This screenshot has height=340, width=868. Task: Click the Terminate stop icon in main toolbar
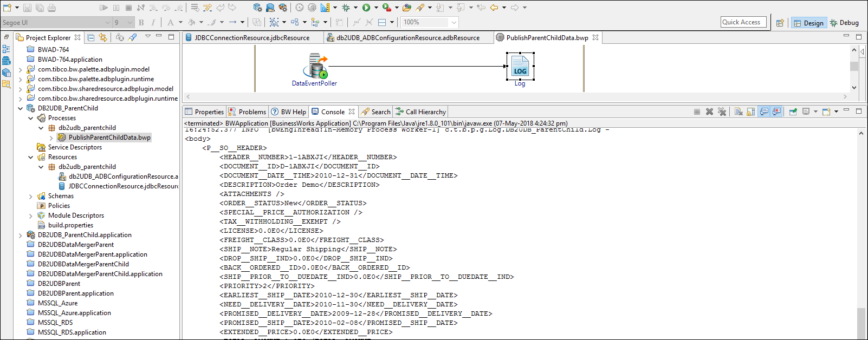(128, 8)
